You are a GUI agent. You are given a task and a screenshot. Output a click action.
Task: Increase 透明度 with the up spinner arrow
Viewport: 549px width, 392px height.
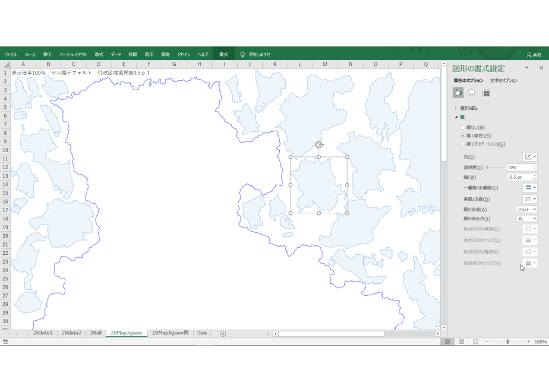pyautogui.click(x=535, y=166)
